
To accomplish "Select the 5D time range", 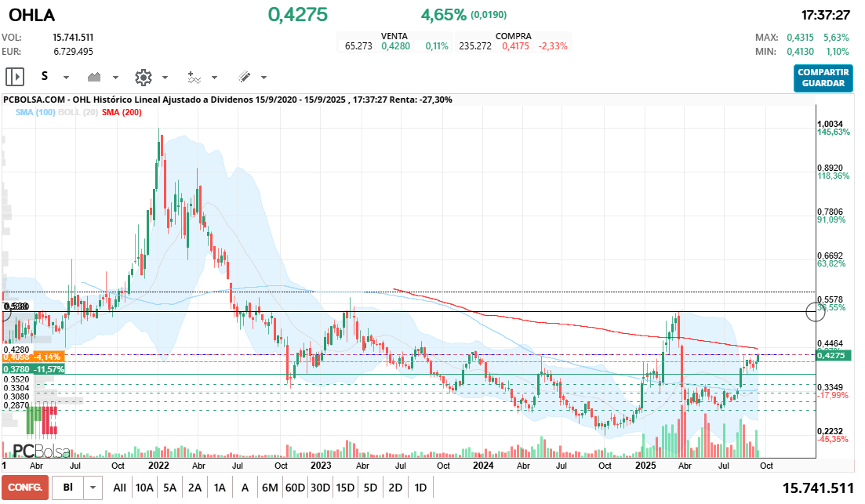I will (x=370, y=488).
